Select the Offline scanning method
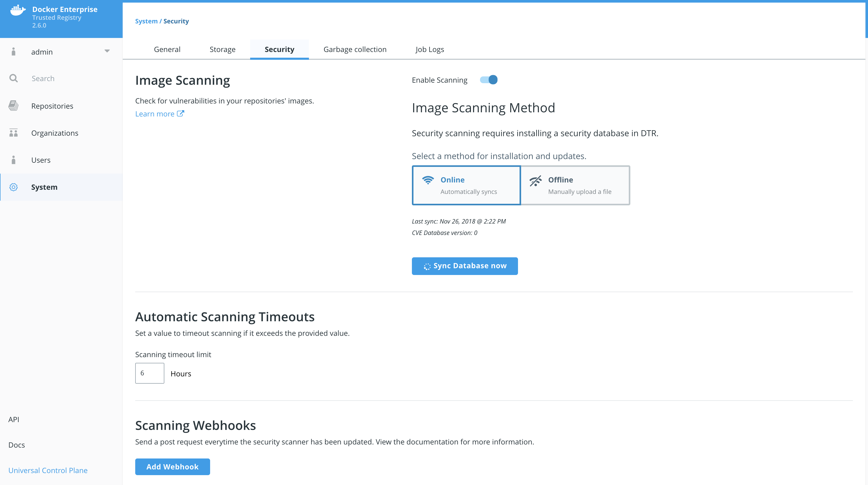This screenshot has width=868, height=485. click(575, 185)
